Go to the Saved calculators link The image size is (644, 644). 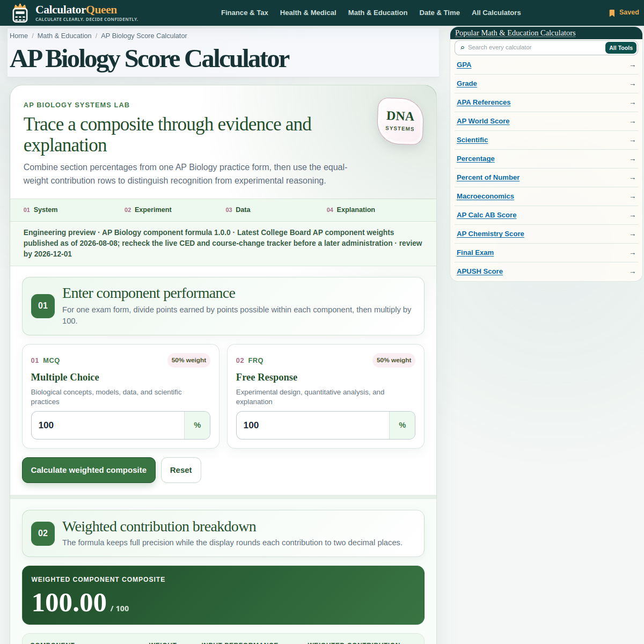[624, 12]
